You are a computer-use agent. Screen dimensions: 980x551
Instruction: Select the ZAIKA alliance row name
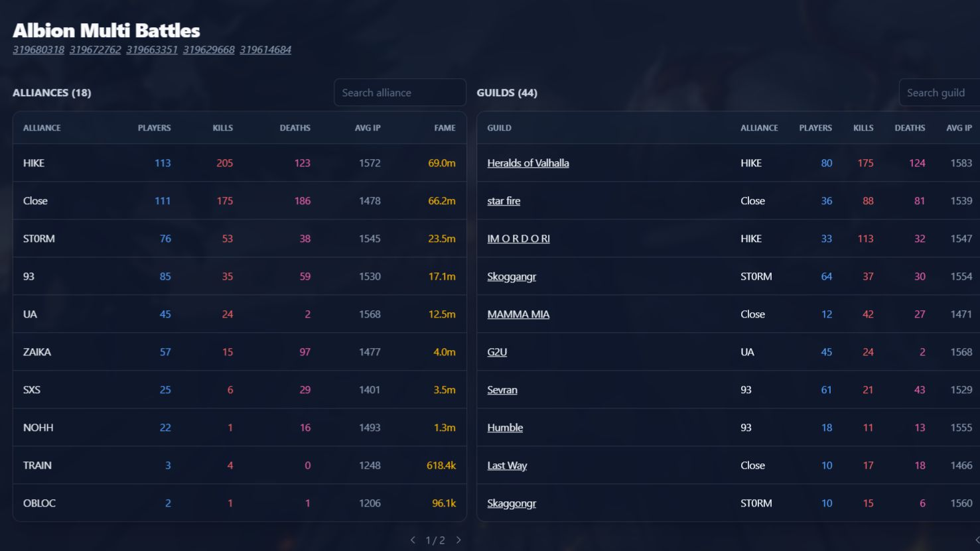37,352
